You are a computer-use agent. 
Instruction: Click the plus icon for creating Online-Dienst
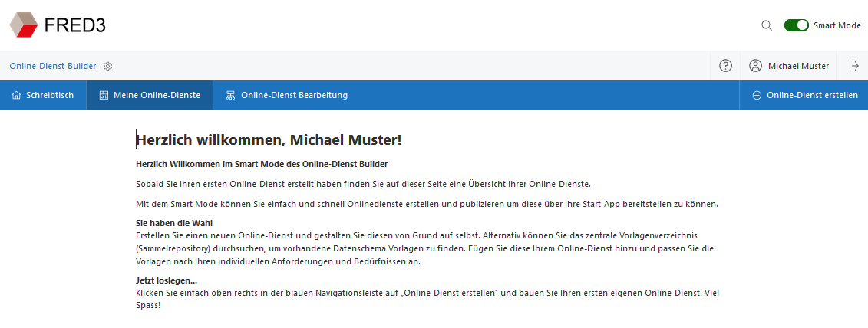[757, 95]
